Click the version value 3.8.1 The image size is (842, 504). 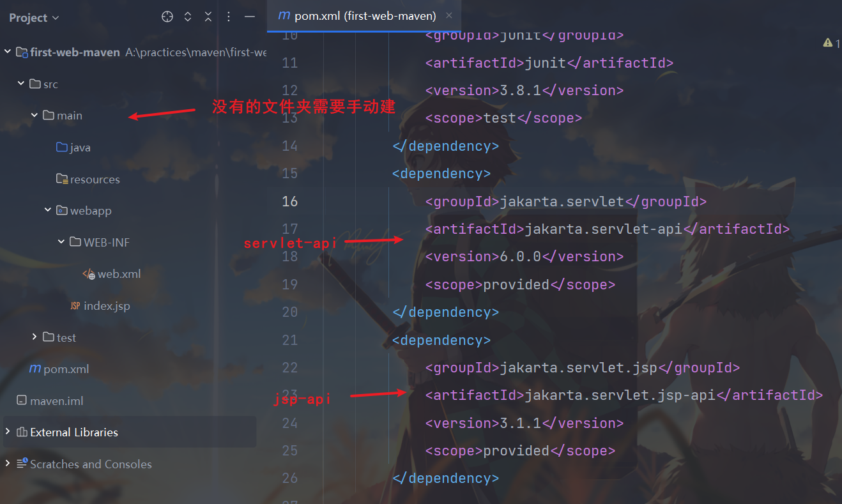(x=520, y=90)
